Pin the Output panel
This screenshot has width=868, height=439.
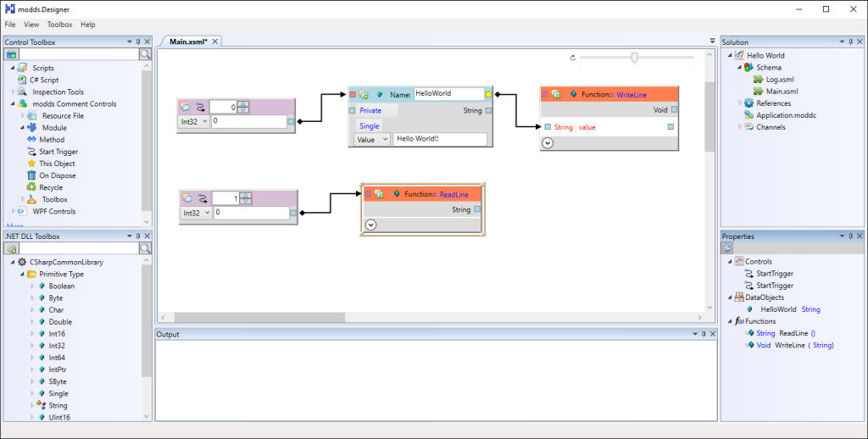coord(704,334)
